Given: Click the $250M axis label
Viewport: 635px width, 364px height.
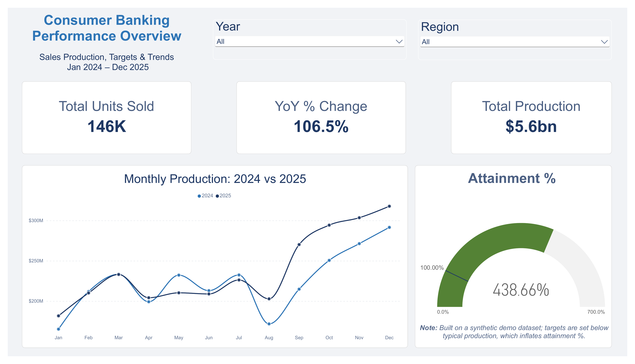Looking at the screenshot, I should 36,261.
